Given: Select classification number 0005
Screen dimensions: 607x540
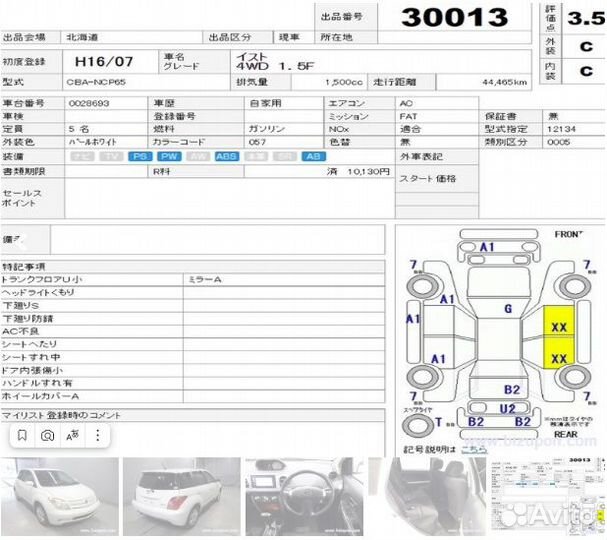Looking at the screenshot, I should tap(559, 142).
